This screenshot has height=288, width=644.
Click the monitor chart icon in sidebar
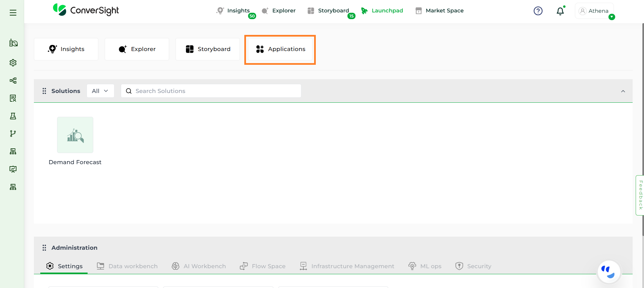[13, 169]
